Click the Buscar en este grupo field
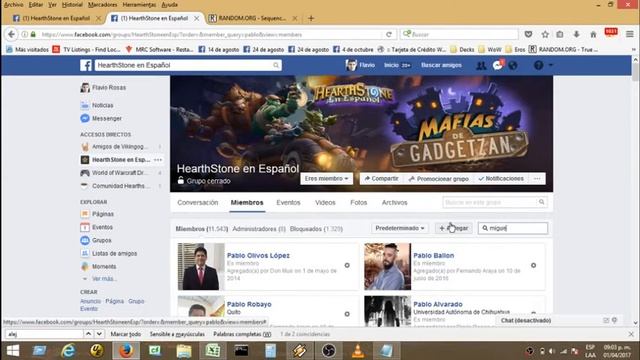The width and height of the screenshot is (640, 360). click(x=494, y=202)
